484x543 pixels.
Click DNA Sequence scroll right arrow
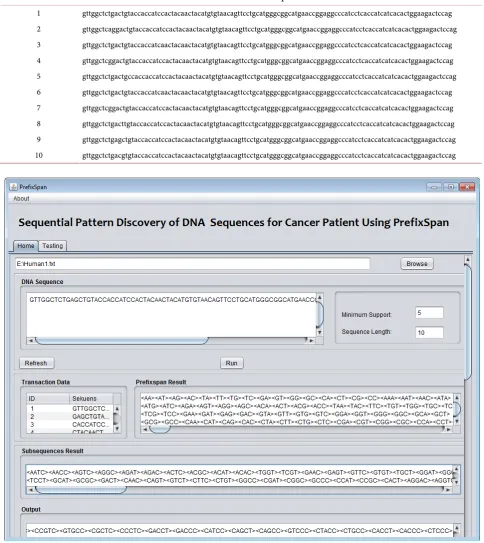(311, 341)
